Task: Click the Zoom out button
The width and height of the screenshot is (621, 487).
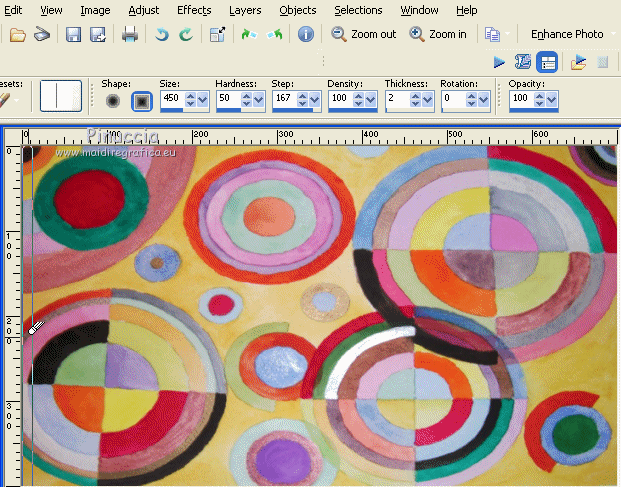Action: [364, 34]
